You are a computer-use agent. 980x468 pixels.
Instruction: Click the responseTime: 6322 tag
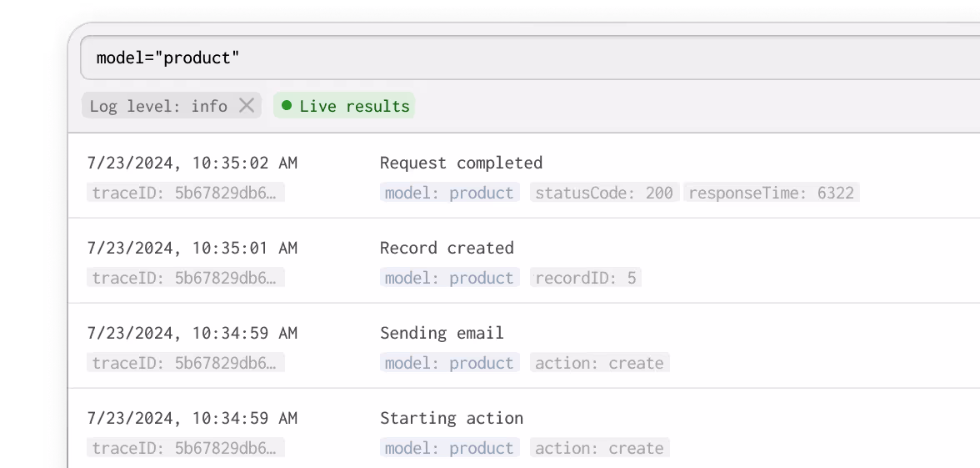(772, 192)
